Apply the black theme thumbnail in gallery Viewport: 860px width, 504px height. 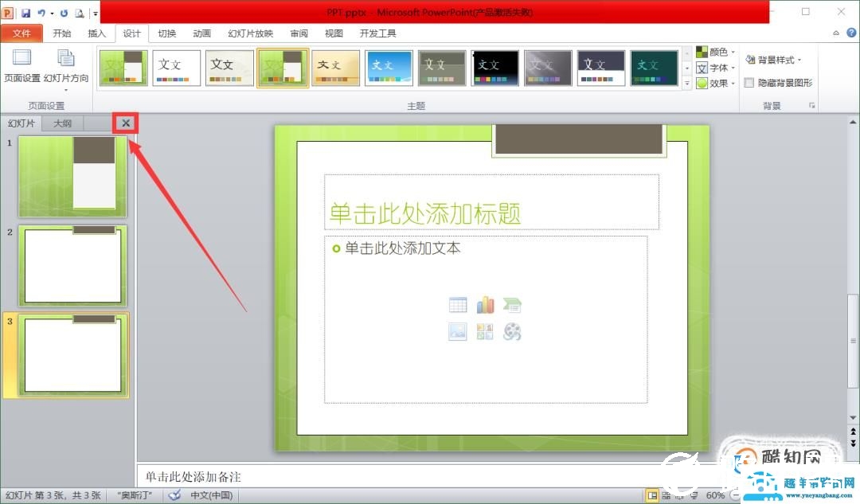(x=495, y=68)
